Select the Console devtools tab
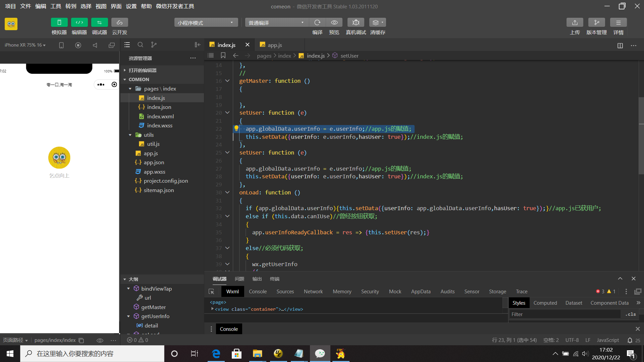 point(258,292)
